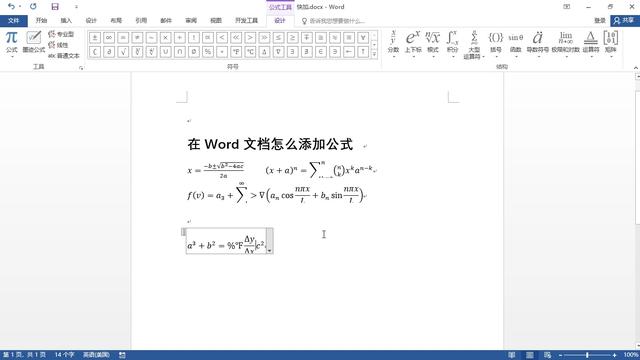Screen dimensions: 640x360
Task: Switch to the References (引用) tab
Action: (141, 20)
